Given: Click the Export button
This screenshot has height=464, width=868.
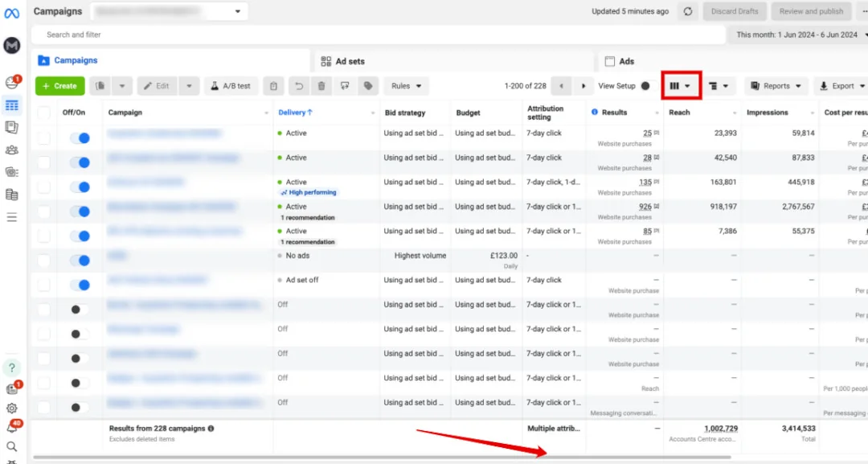Looking at the screenshot, I should pyautogui.click(x=841, y=86).
